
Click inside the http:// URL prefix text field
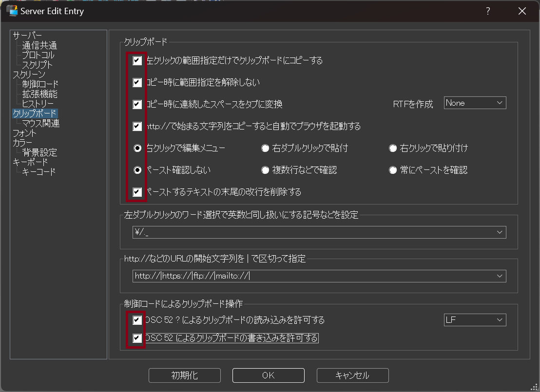tap(312, 276)
